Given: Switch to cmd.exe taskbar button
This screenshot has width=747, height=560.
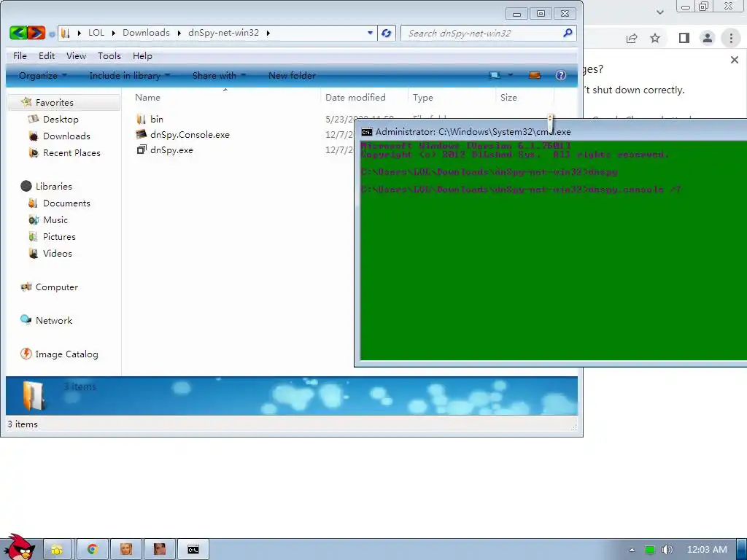Looking at the screenshot, I should pyautogui.click(x=193, y=550).
